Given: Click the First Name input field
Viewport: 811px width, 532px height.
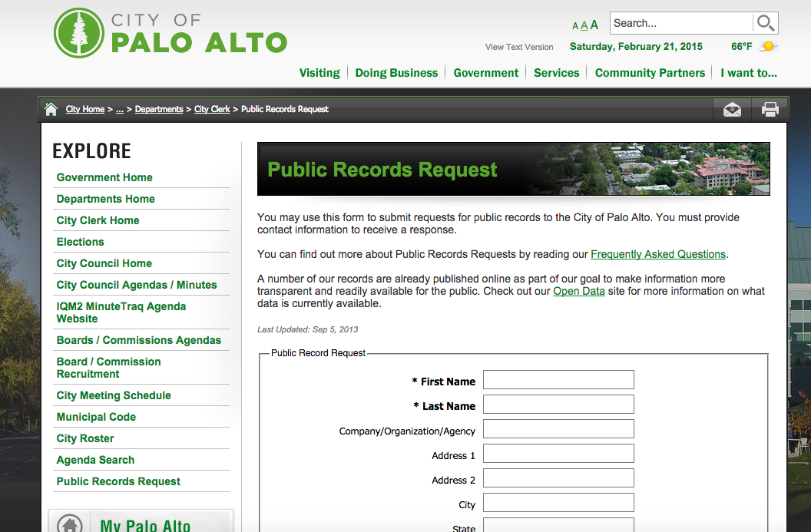Looking at the screenshot, I should coord(558,379).
